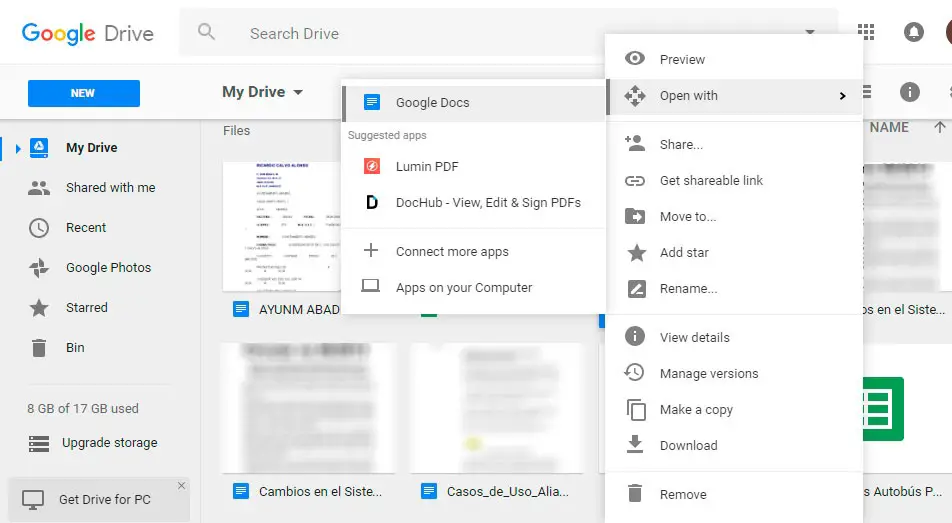The height and width of the screenshot is (523, 952).
Task: Toggle sort direction arrow next to NAME
Action: pos(939,128)
